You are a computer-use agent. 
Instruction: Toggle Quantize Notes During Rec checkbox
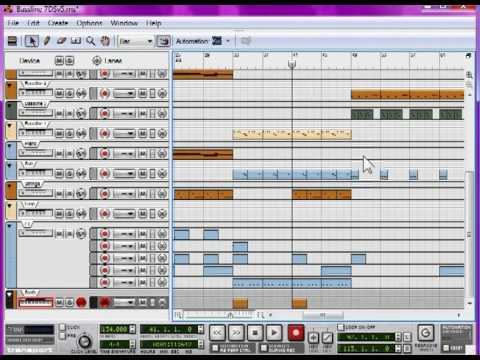(264, 348)
